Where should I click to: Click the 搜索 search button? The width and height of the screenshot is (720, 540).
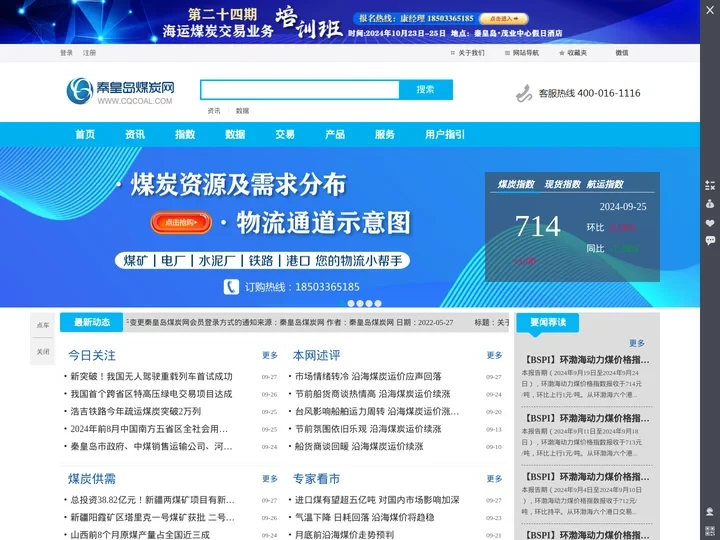point(426,90)
